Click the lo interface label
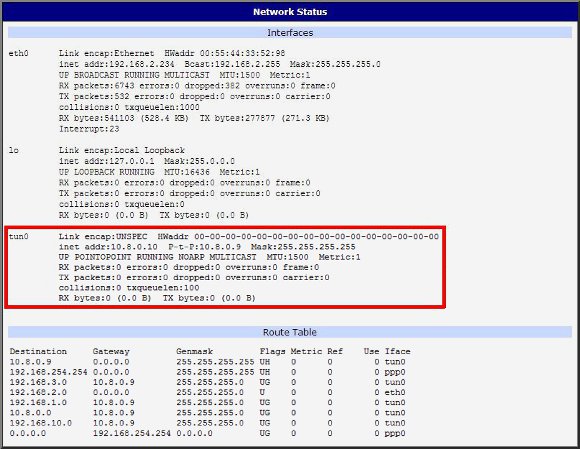The width and height of the screenshot is (580, 449). click(14, 151)
